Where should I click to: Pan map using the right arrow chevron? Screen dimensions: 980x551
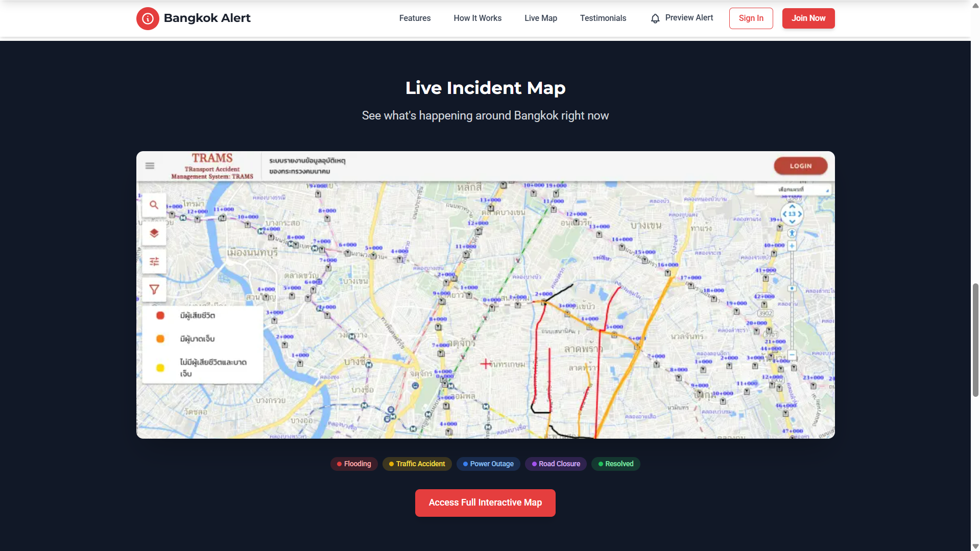(800, 214)
